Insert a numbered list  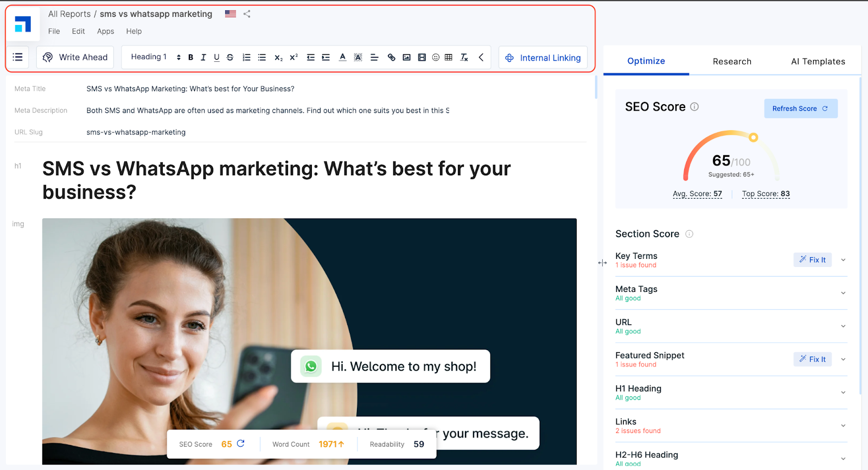coord(246,58)
